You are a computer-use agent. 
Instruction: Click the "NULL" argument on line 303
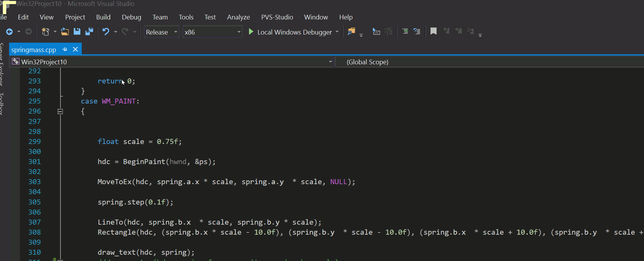click(339, 182)
